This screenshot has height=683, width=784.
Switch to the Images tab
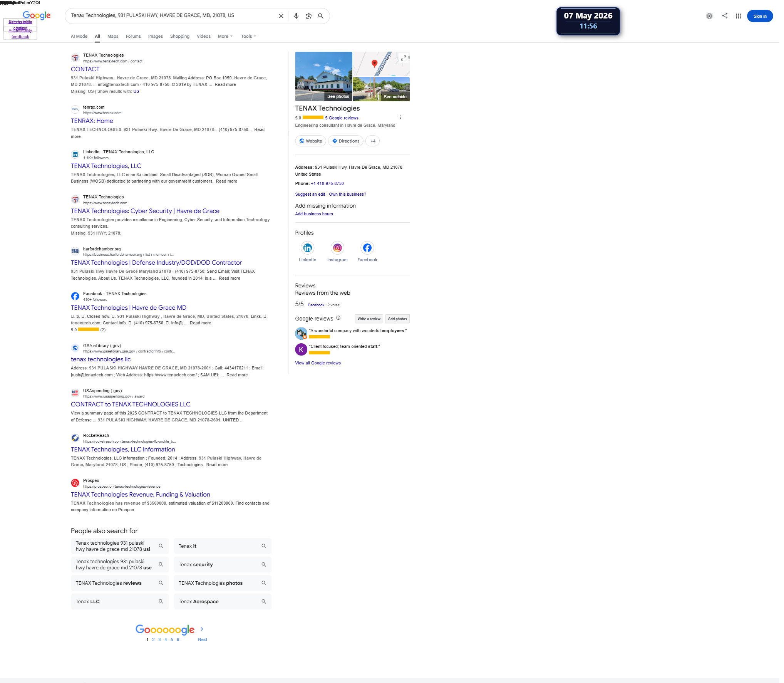(x=155, y=36)
